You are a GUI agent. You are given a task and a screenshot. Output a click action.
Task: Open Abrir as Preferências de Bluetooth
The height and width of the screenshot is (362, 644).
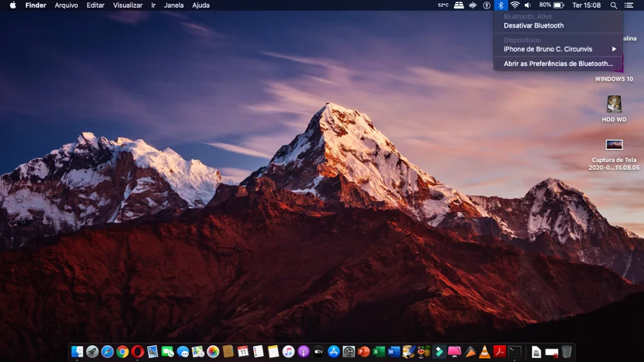pyautogui.click(x=558, y=64)
